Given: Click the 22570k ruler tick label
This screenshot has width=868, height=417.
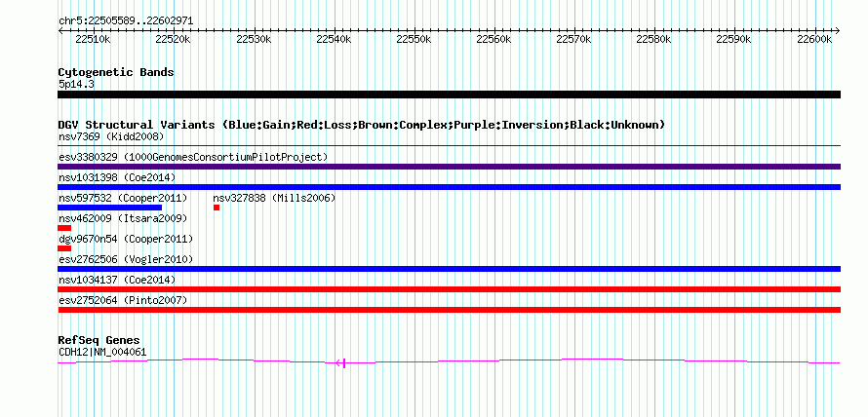Looking at the screenshot, I should tap(574, 39).
